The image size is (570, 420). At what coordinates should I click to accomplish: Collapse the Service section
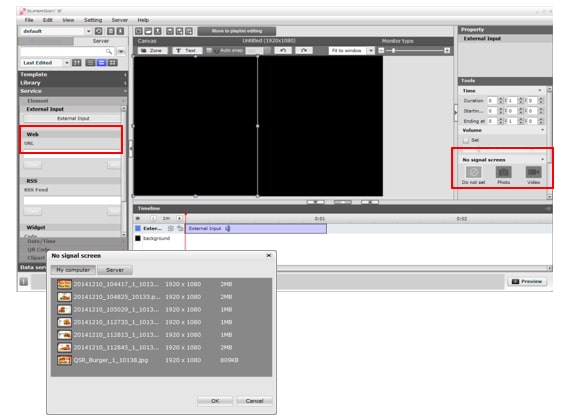pos(73,91)
